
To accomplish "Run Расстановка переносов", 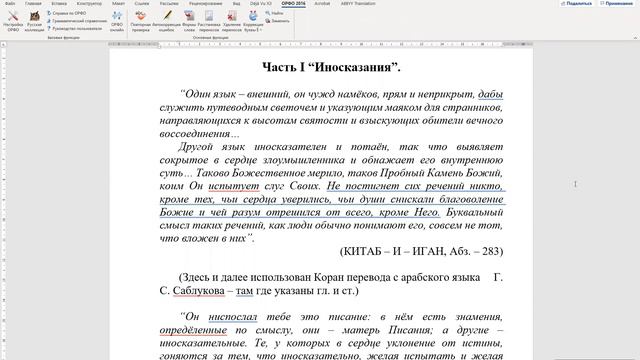I will pyautogui.click(x=209, y=21).
